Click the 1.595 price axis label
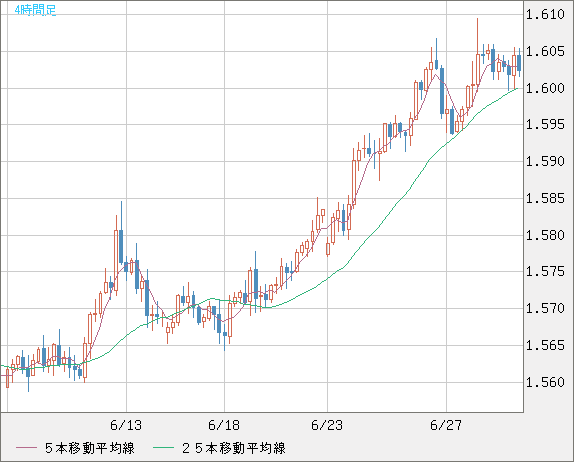 545,124
